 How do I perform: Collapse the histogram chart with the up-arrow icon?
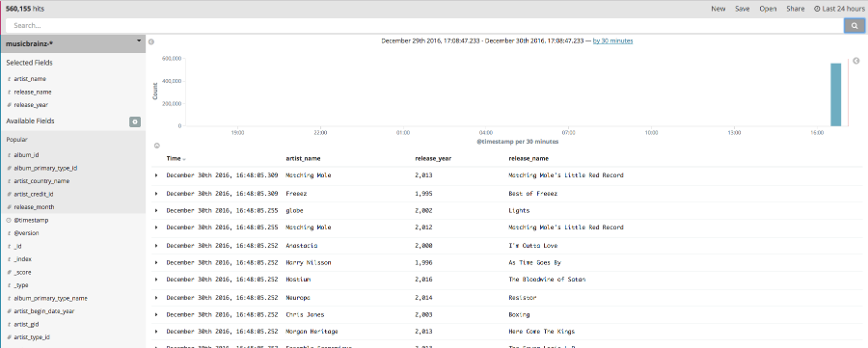pyautogui.click(x=156, y=146)
